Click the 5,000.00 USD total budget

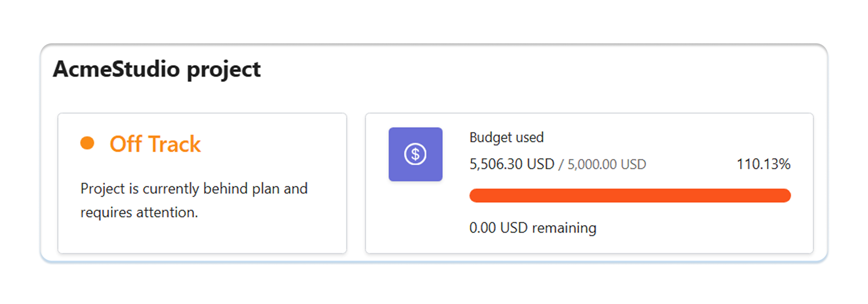[x=607, y=165]
